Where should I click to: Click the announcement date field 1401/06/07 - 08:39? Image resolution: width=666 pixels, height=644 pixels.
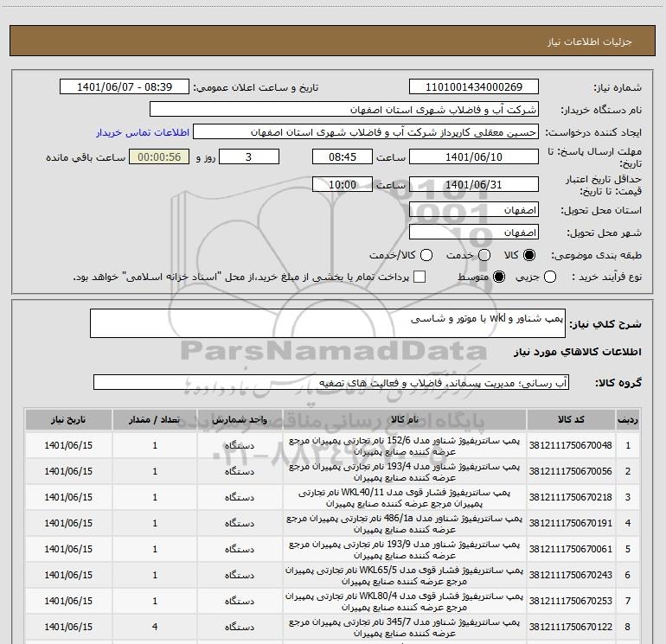tap(125, 87)
